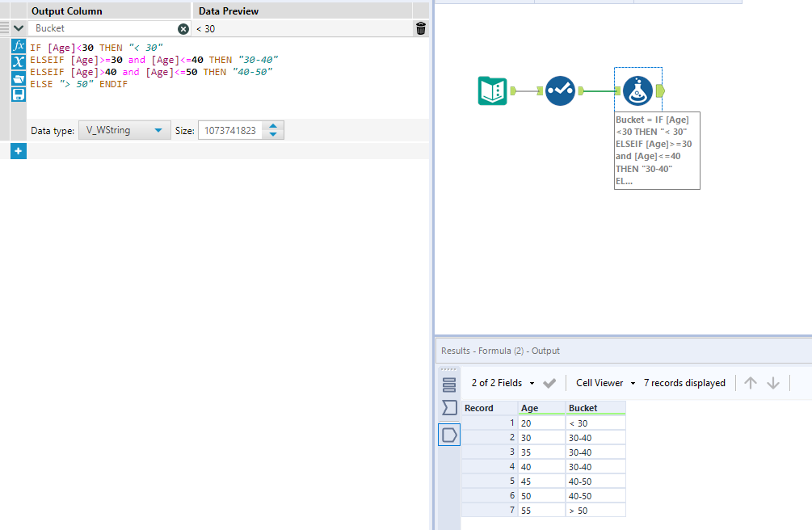Viewport: 812px width, 530px height.
Task: Open the functions fx icon
Action: (19, 46)
